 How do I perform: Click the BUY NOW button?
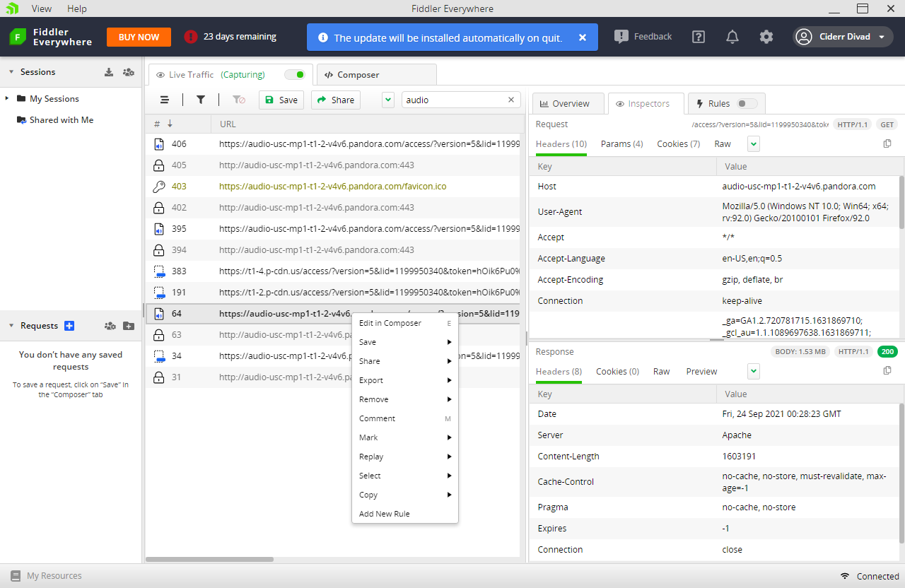click(139, 37)
